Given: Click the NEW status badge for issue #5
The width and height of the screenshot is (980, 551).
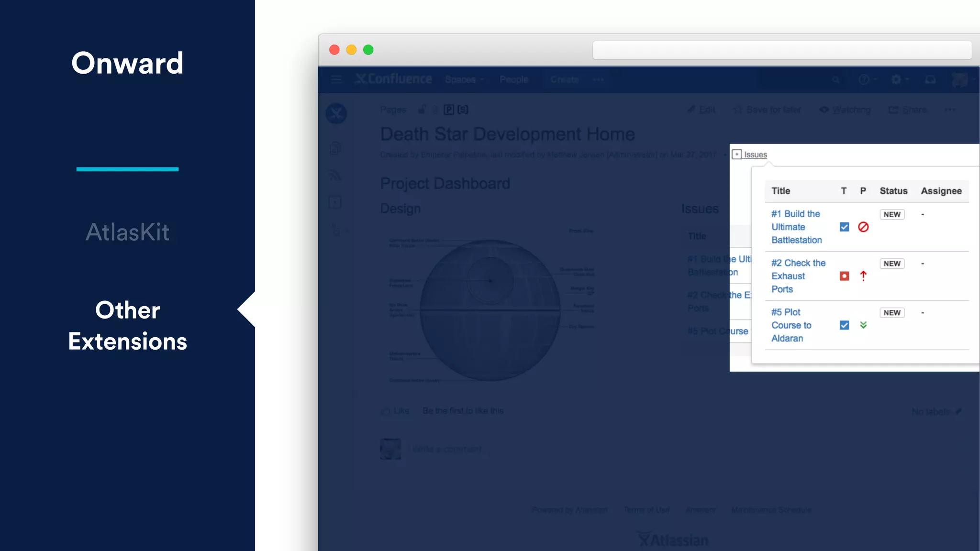Looking at the screenshot, I should point(892,313).
